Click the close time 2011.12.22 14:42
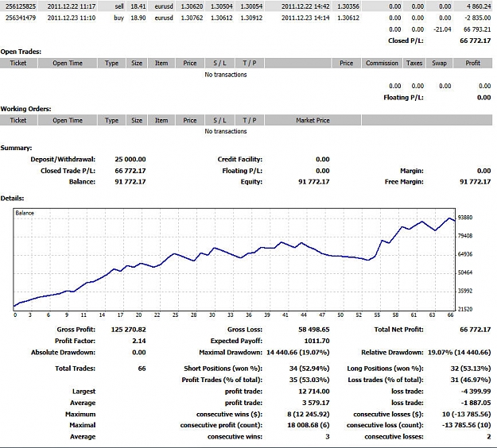This screenshot has height=448, width=497. [x=305, y=6]
